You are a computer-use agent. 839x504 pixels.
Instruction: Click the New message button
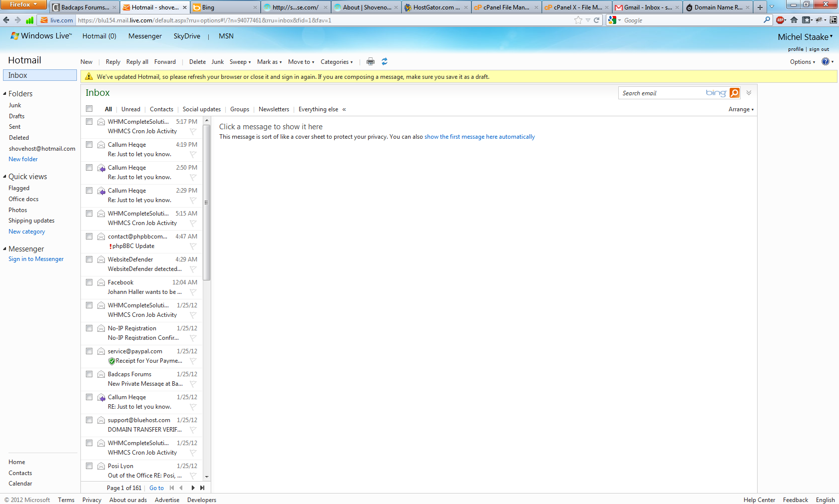tap(86, 62)
